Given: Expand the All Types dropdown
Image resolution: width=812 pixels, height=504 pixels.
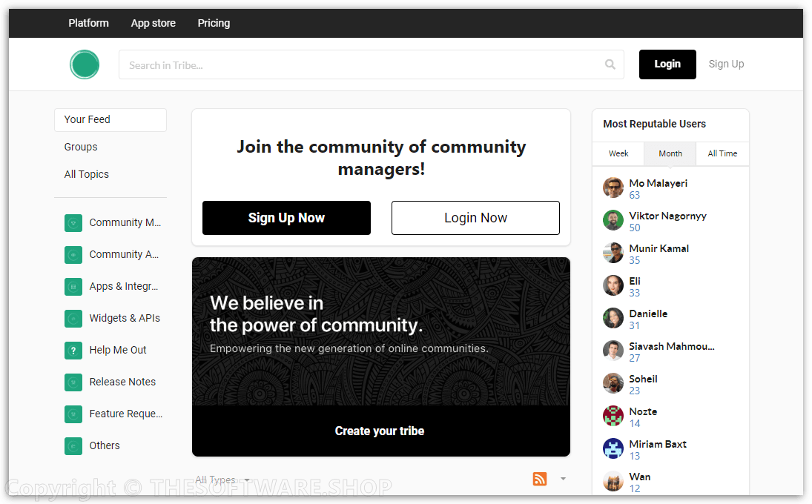Looking at the screenshot, I should 222,480.
